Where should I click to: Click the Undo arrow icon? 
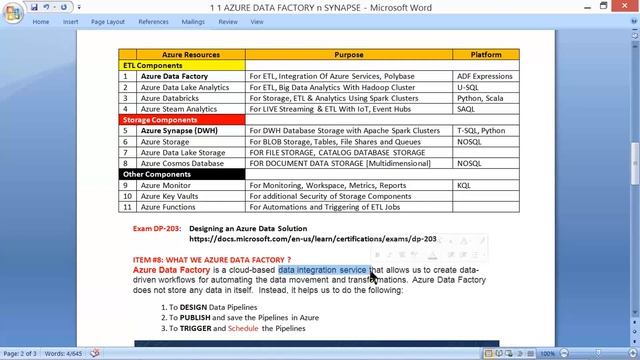[x=46, y=7]
